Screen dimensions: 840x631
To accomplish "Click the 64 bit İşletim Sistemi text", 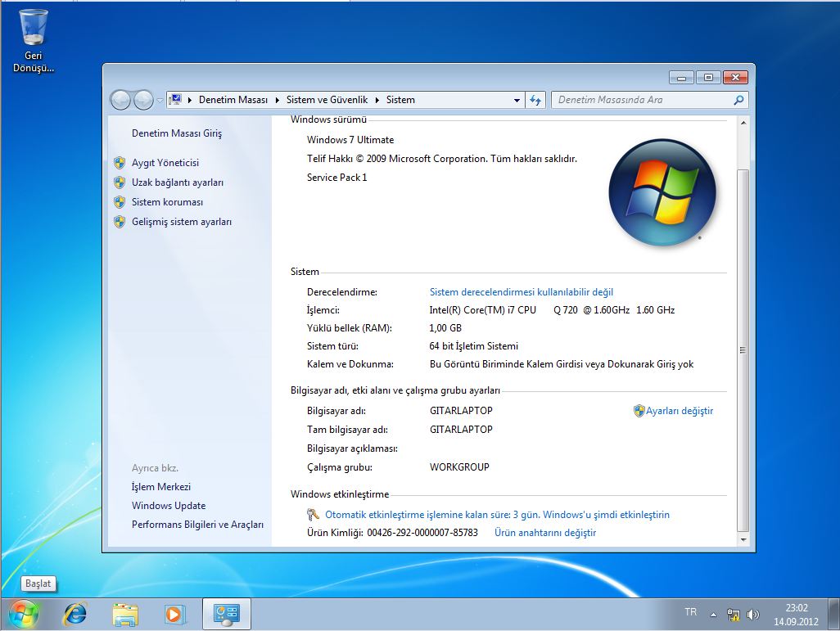I will point(473,346).
